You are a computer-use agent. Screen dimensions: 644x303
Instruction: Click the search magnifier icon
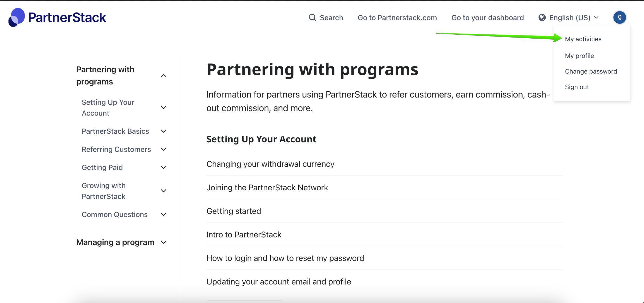[312, 17]
